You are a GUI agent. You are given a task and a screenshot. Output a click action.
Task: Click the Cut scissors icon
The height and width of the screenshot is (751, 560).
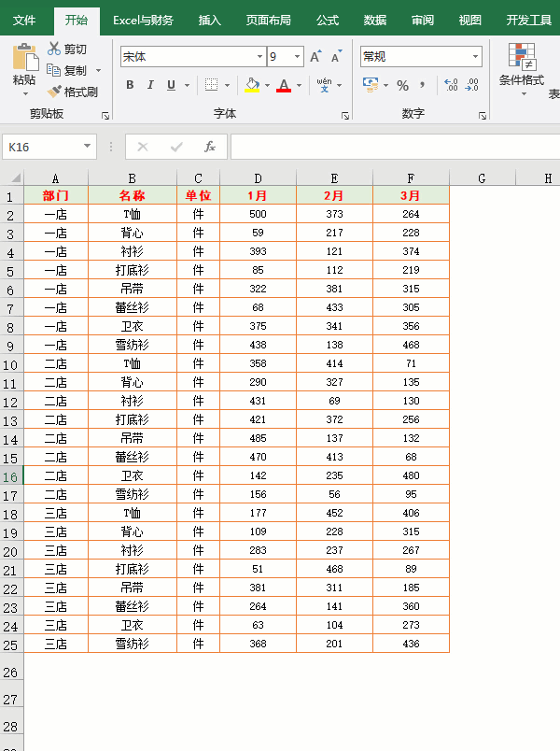tap(53, 49)
